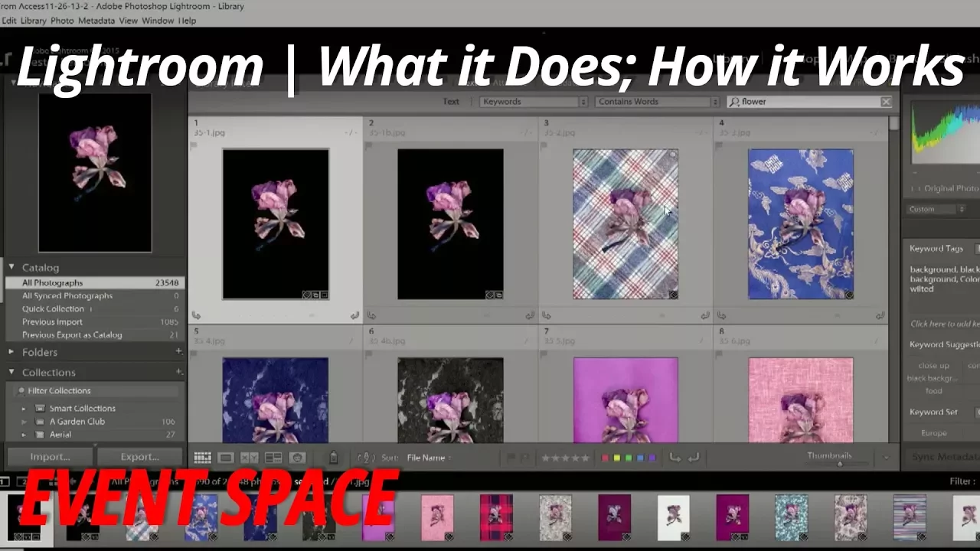
Task: Toggle flag on photo 1 cell
Action: pyautogui.click(x=195, y=145)
